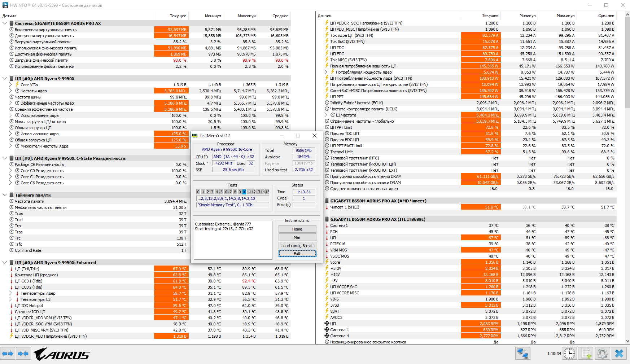Click the Home button in TestMem5
Viewport: 630px width, 364px height.
(297, 229)
